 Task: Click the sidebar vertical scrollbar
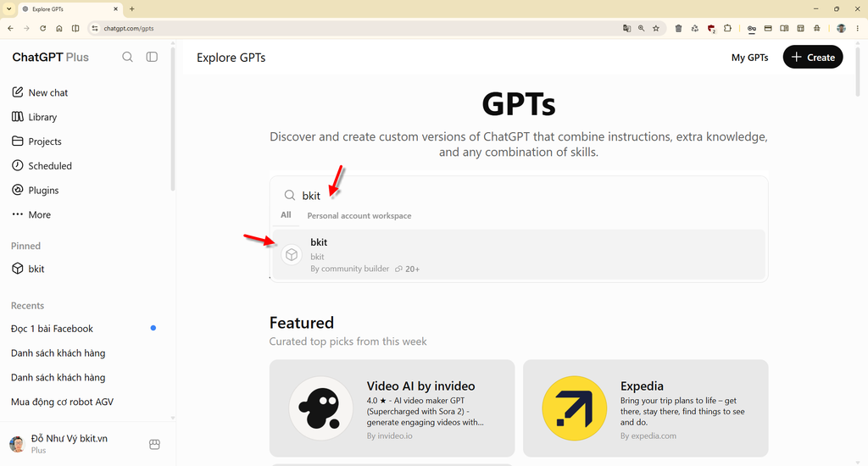point(173,119)
